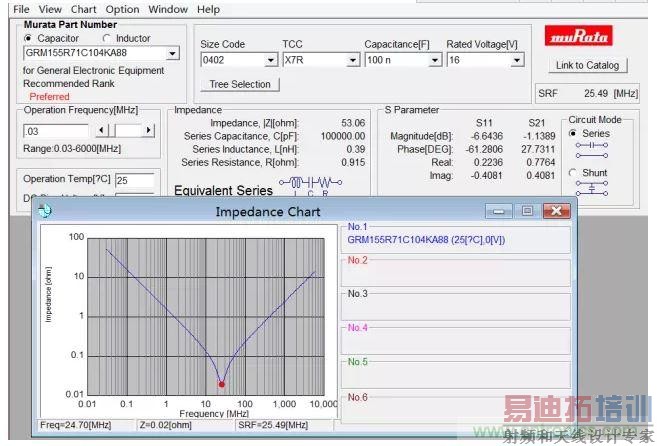
Task: Click the Tree Selection button
Action: click(x=240, y=84)
